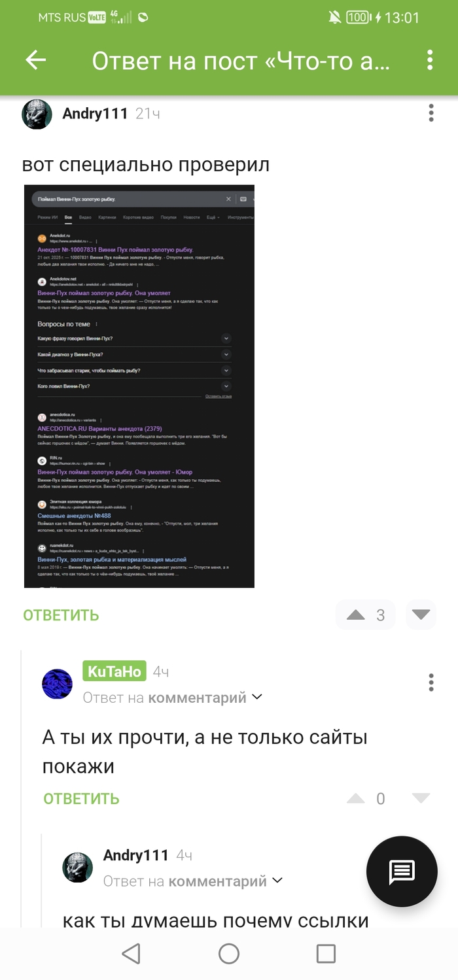Viewport: 458px width, 980px height.
Task: Tap the Android home navigation button
Action: (x=229, y=954)
